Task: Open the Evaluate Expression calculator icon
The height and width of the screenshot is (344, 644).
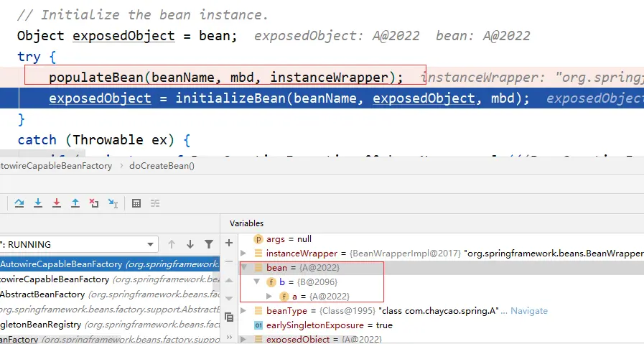Action: pyautogui.click(x=136, y=203)
